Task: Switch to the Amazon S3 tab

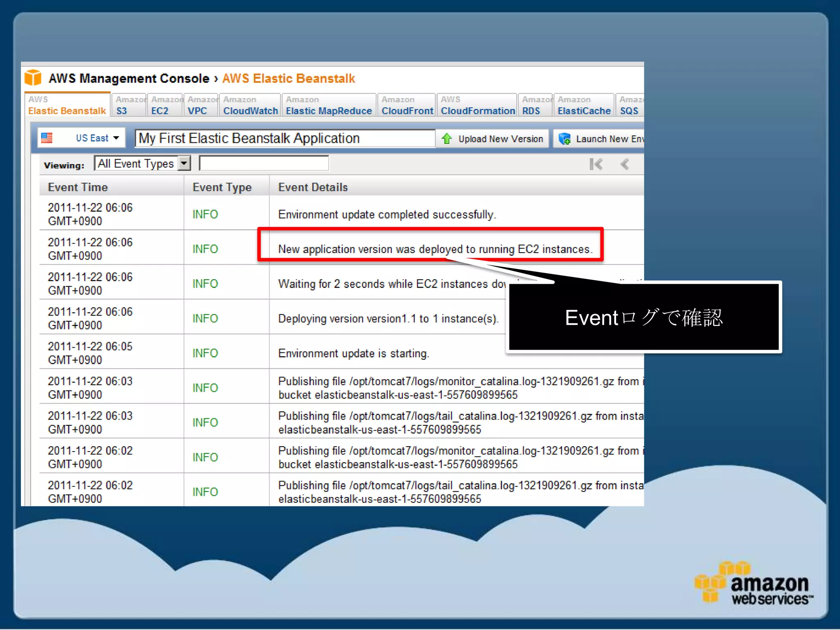Action: pyautogui.click(x=128, y=105)
